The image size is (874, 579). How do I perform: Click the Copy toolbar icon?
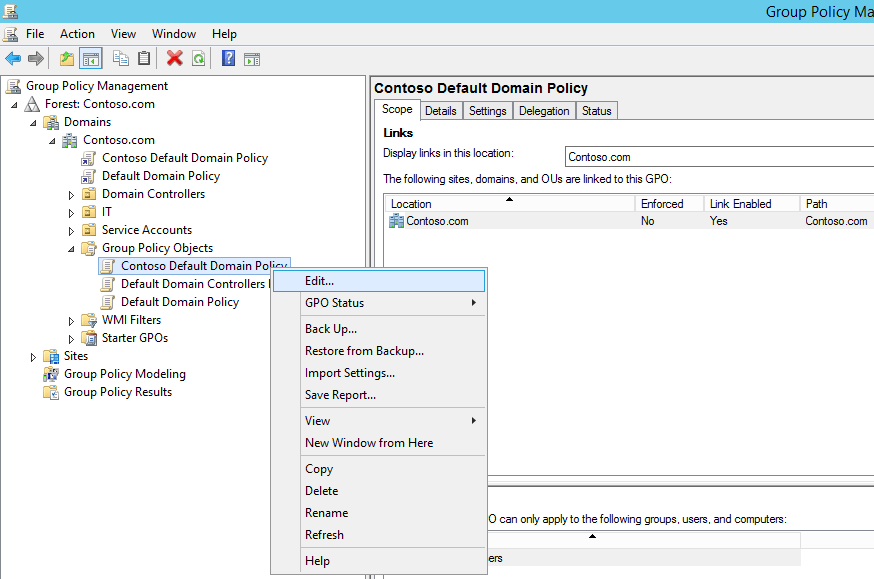[x=120, y=58]
